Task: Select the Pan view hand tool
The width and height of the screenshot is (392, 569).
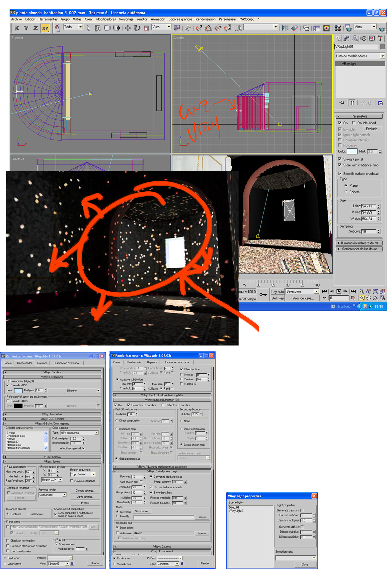Action: pyautogui.click(x=369, y=298)
